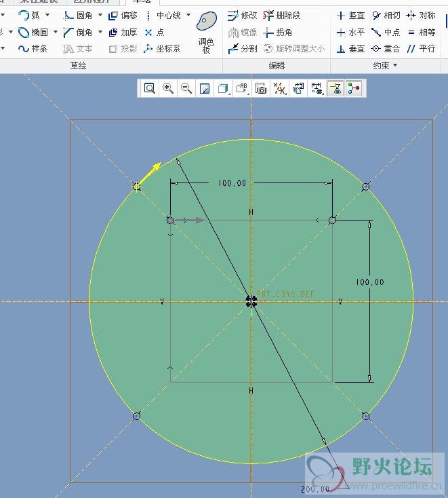The width and height of the screenshot is (448, 498).
Task: Create a 坐标系 (coordinate system)
Action: tap(162, 49)
